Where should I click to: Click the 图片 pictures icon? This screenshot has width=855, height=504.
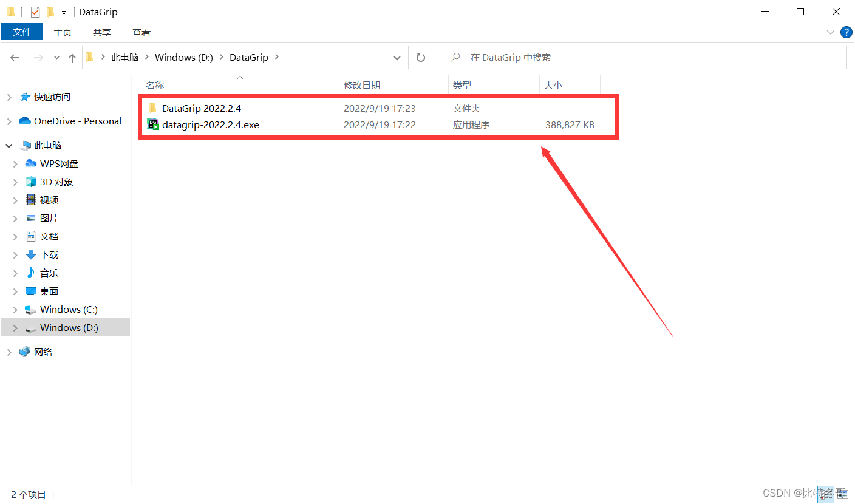point(31,218)
